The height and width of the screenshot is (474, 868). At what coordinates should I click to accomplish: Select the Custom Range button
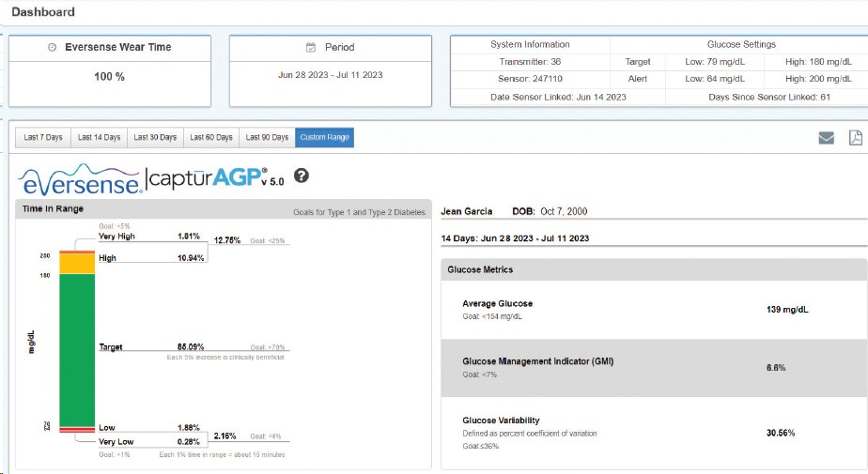click(324, 138)
